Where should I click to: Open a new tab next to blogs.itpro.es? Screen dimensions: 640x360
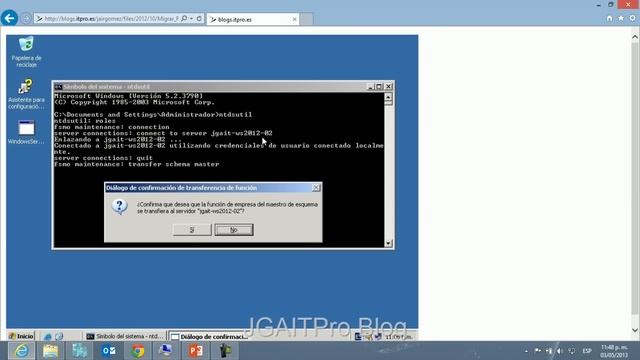click(x=307, y=19)
